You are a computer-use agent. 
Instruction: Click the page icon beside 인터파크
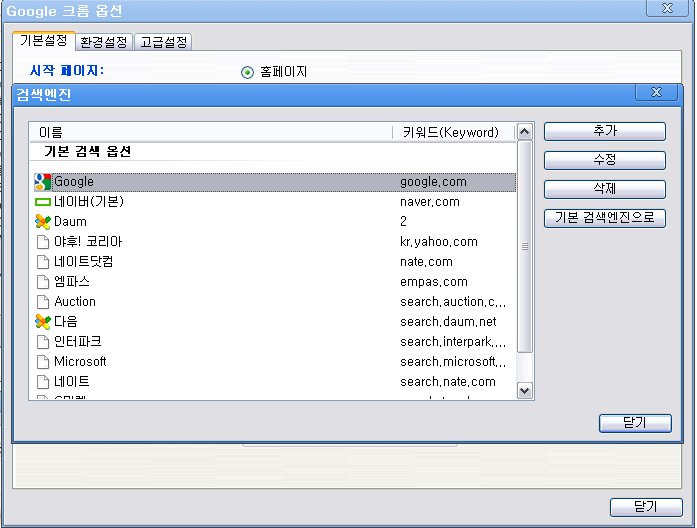click(43, 342)
